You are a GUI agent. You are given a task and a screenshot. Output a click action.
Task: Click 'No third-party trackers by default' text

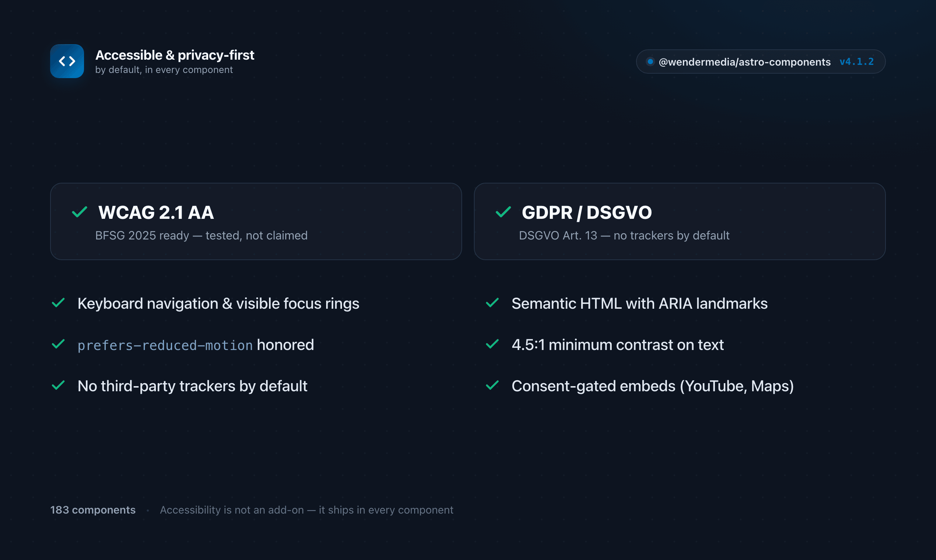click(192, 386)
